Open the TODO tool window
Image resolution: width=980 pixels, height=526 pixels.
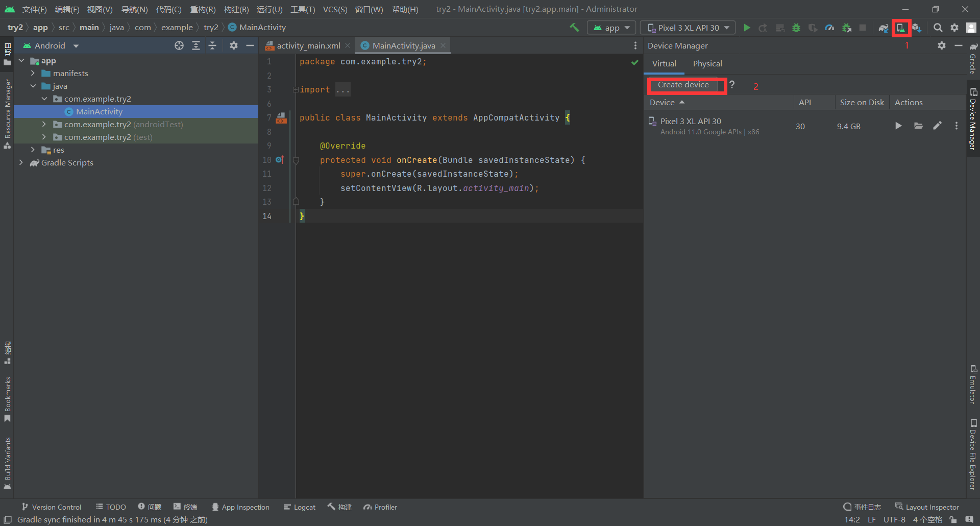point(111,507)
